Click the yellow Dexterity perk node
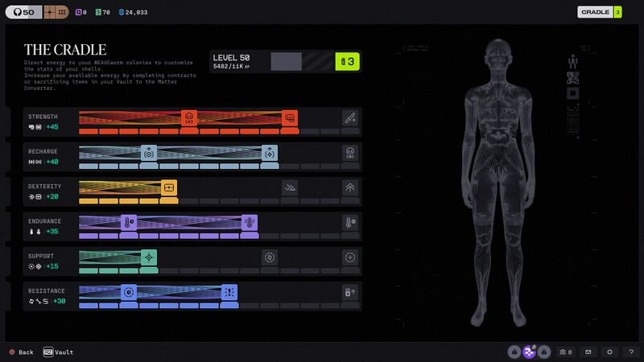This screenshot has width=644, height=362. [x=169, y=188]
